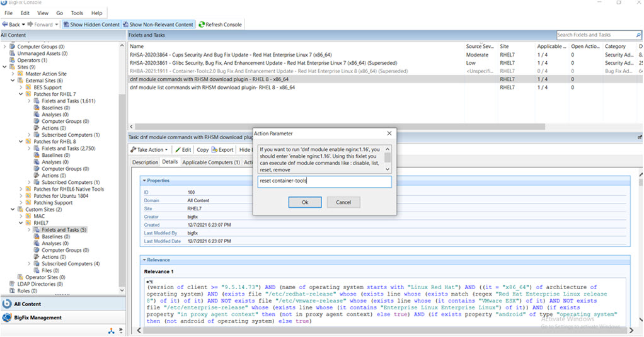Collapse the Relevance section
This screenshot has width=644, height=337.
click(x=144, y=260)
